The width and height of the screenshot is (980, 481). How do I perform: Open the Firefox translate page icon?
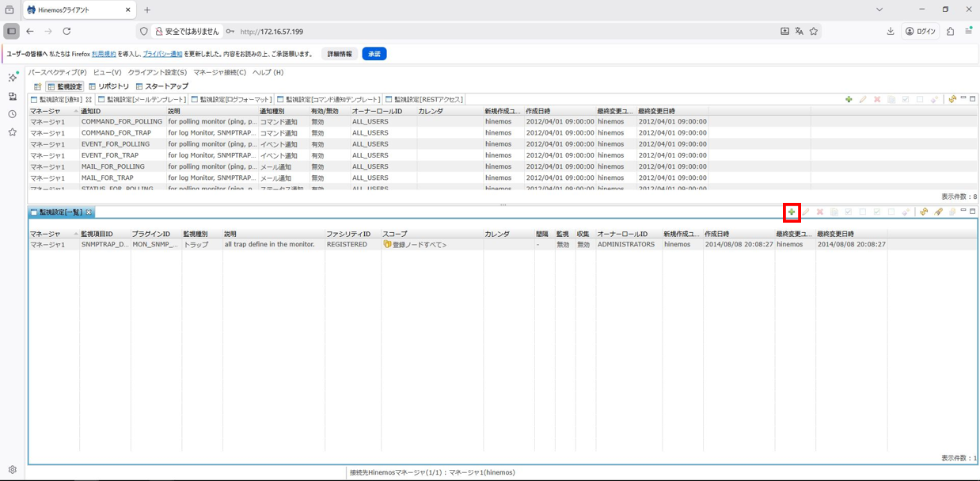pos(799,32)
